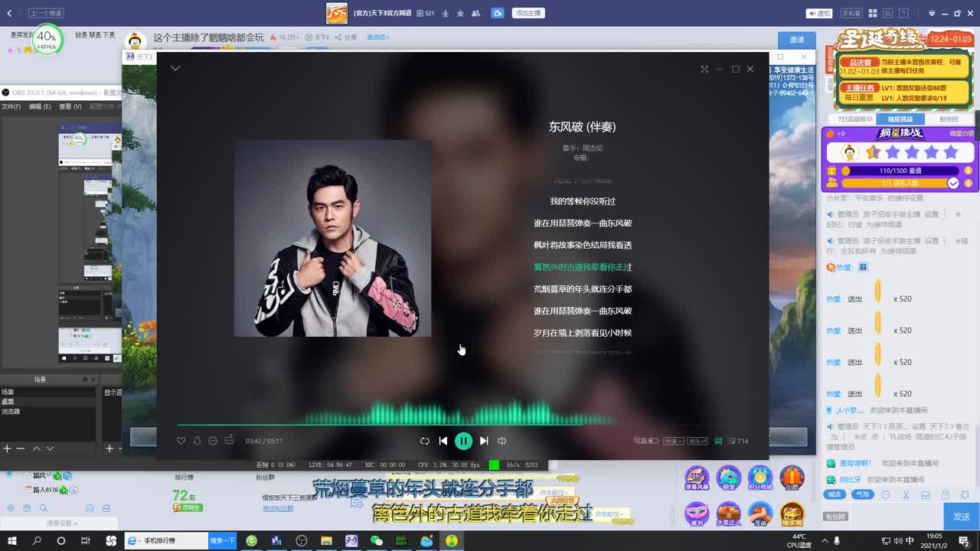Click the 添加主播 button in title bar
The width and height of the screenshot is (980, 551).
tap(528, 13)
